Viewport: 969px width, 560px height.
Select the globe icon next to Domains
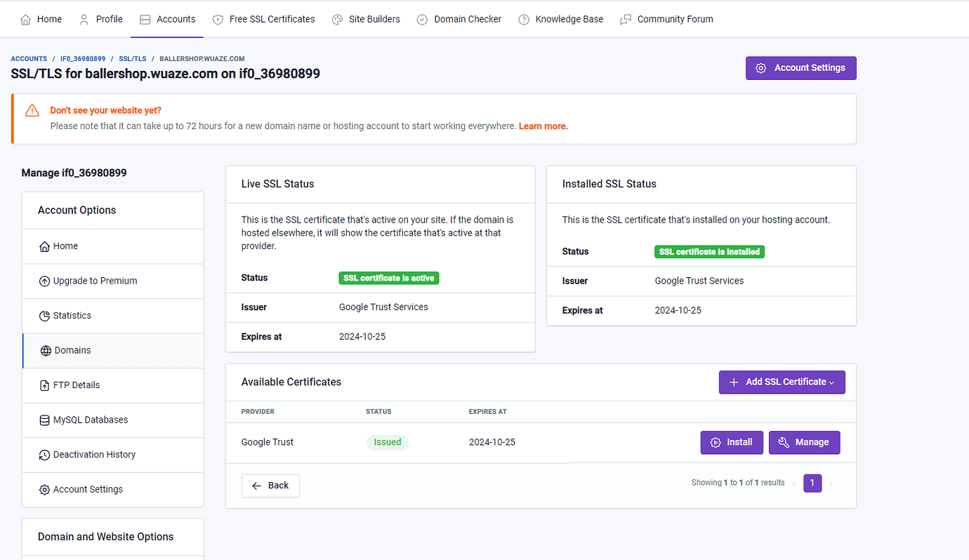[x=44, y=350]
